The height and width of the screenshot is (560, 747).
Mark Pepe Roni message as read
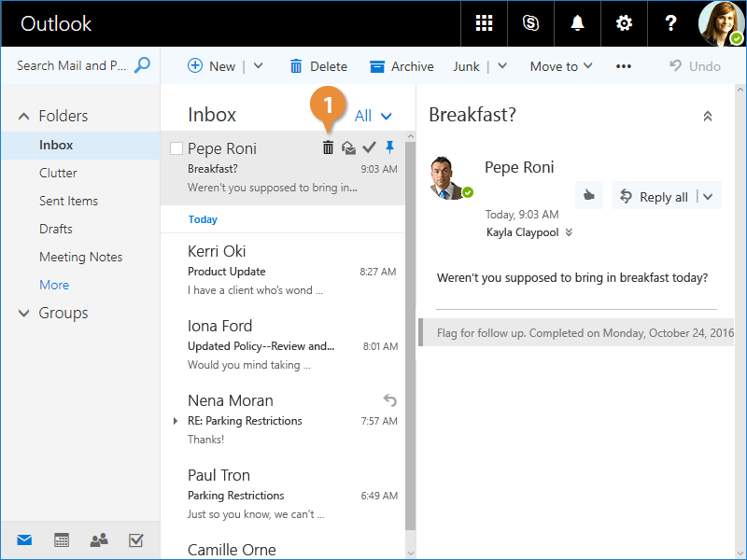[348, 147]
